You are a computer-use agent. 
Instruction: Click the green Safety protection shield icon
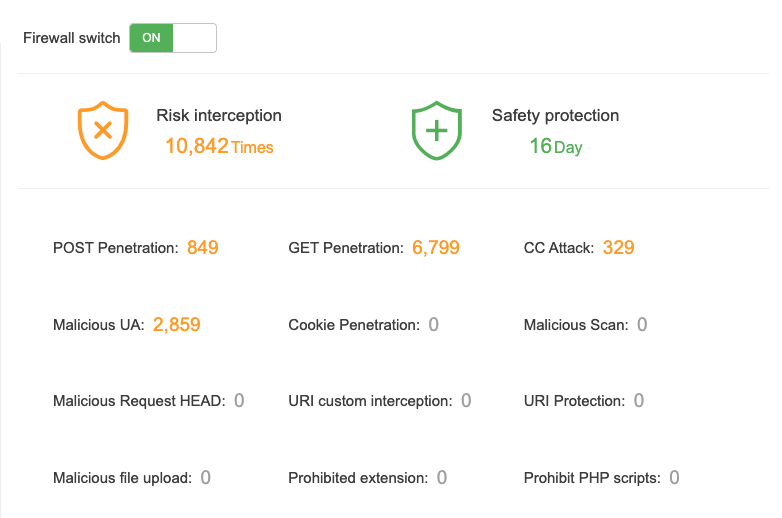[x=437, y=131]
